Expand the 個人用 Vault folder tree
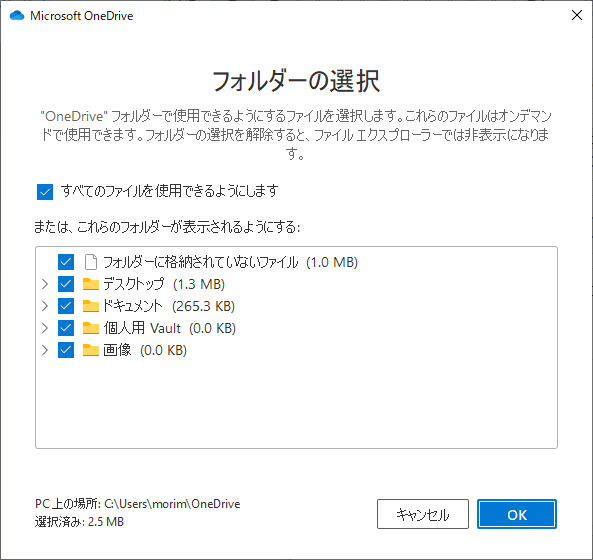593x560 pixels. pyautogui.click(x=45, y=328)
